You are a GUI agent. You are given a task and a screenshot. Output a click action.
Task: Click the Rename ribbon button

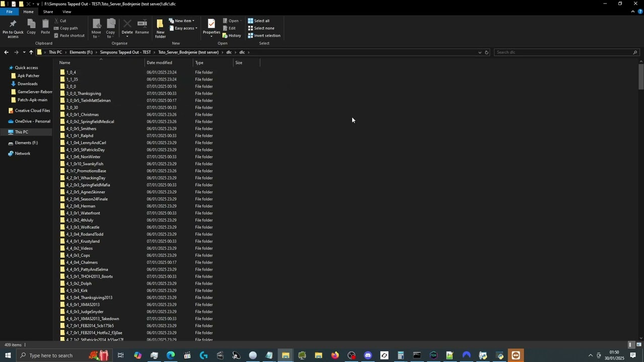[x=142, y=27]
